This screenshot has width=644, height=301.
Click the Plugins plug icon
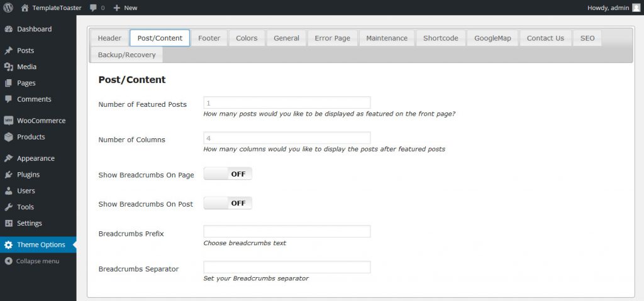tap(9, 175)
